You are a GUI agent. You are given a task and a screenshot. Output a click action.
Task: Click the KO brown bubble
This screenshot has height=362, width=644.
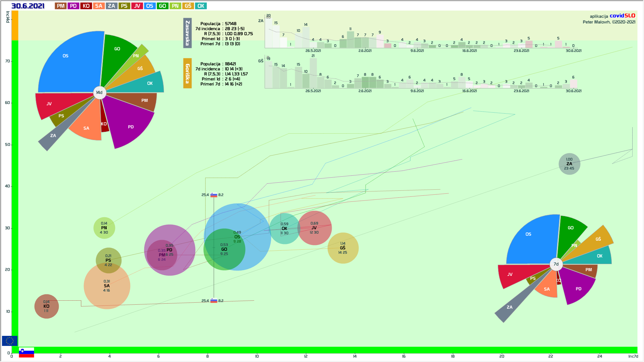46,306
